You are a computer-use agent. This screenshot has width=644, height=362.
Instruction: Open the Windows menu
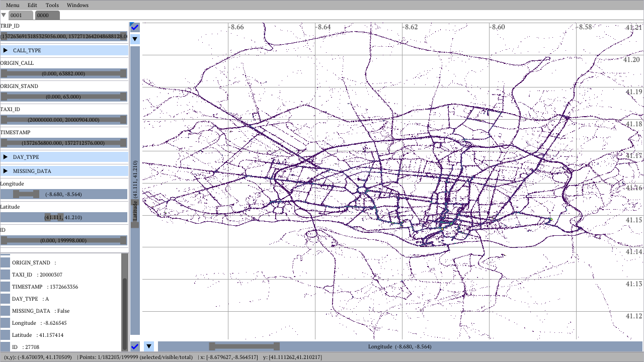coord(77,5)
